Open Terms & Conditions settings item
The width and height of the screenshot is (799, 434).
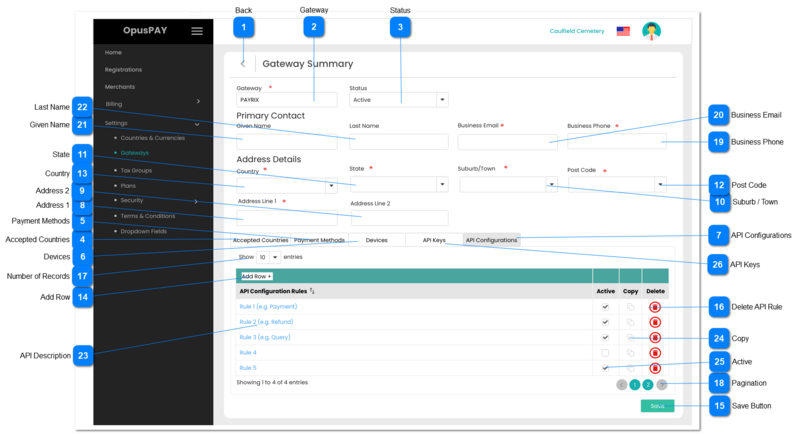[148, 216]
